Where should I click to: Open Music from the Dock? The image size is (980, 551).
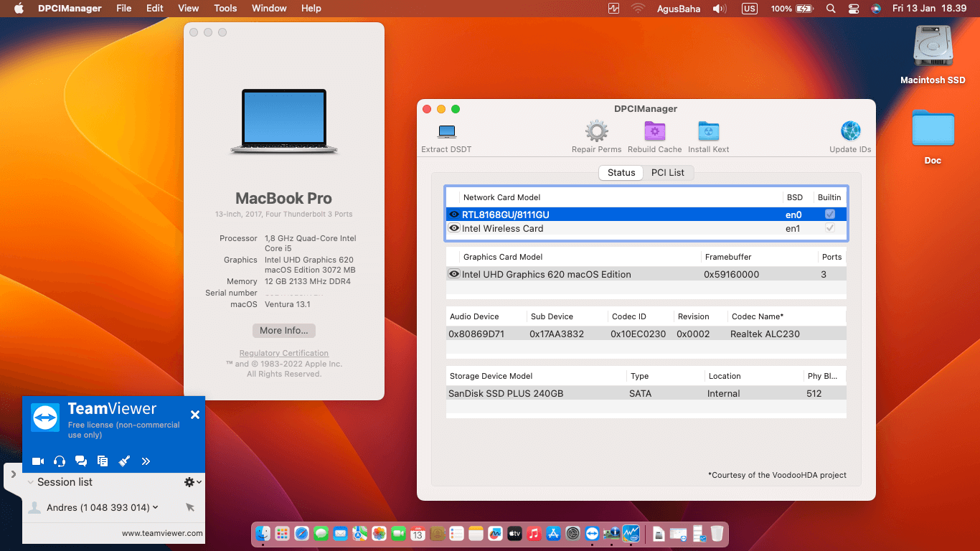pos(534,534)
